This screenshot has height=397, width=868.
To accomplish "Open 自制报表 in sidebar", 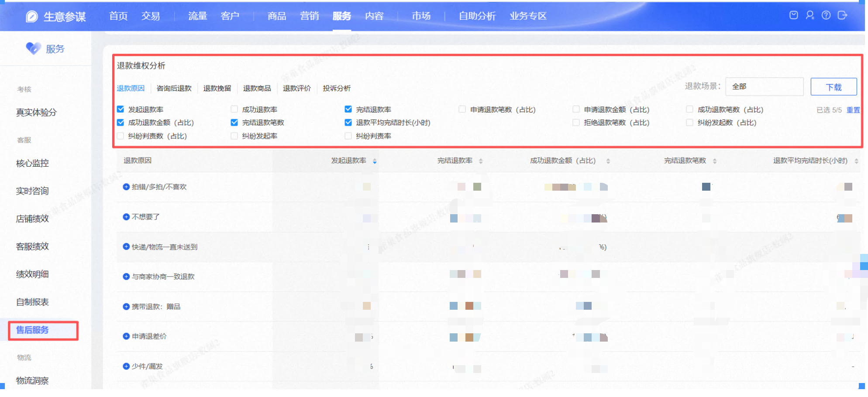I will click(x=32, y=302).
